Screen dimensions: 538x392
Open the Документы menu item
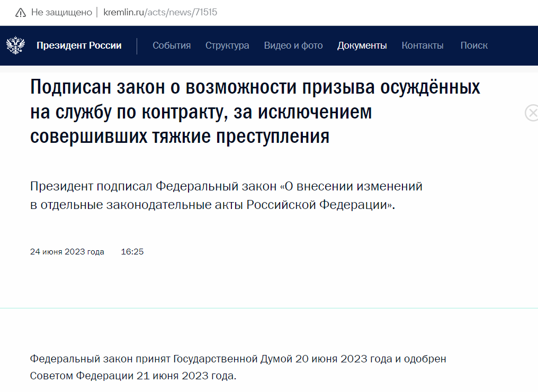(x=362, y=45)
